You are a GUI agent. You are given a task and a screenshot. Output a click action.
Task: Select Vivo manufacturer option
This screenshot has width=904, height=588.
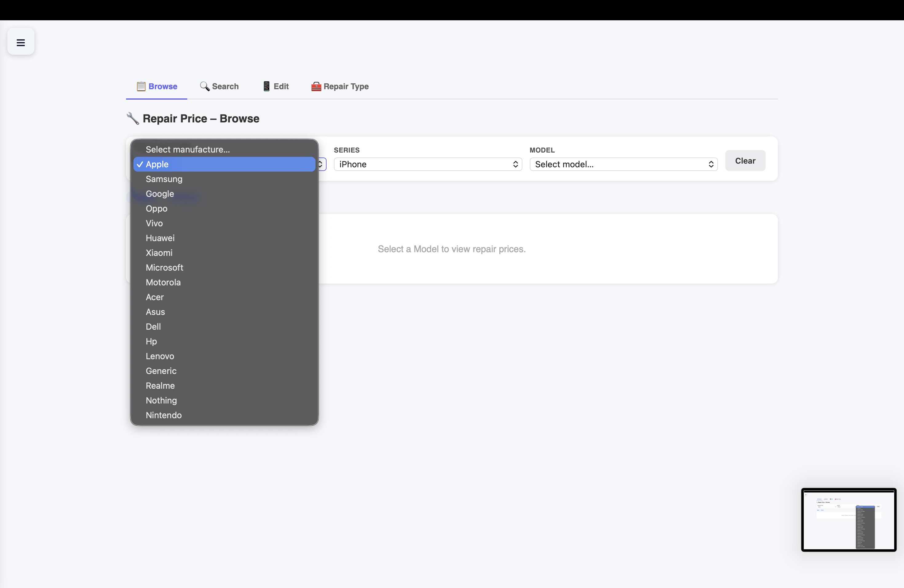point(224,223)
